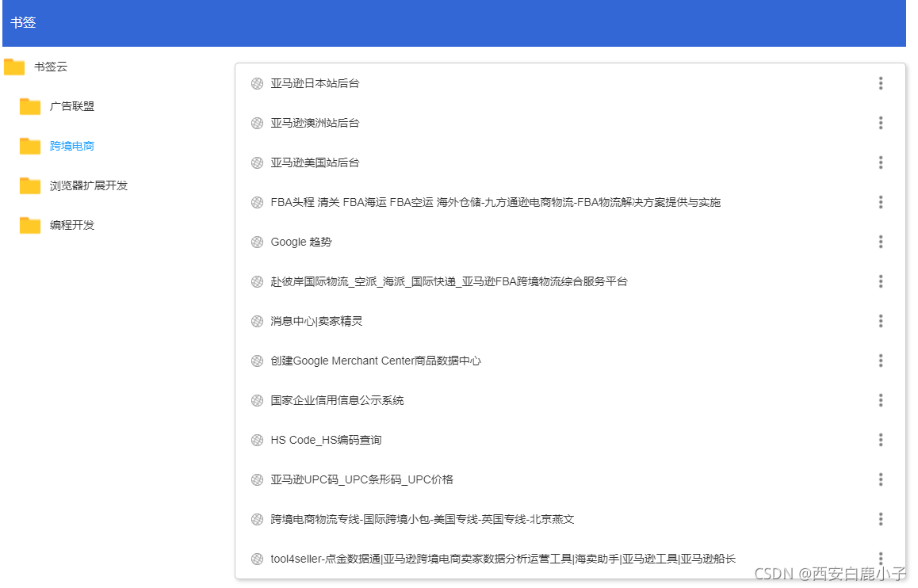Click the 广告联盟 folder icon
The image size is (918, 588).
(x=30, y=106)
